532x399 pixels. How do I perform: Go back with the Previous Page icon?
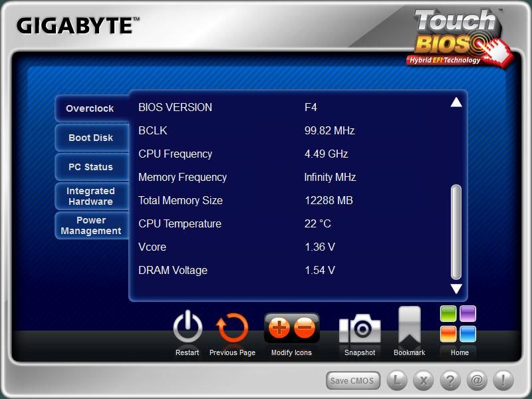click(x=232, y=328)
